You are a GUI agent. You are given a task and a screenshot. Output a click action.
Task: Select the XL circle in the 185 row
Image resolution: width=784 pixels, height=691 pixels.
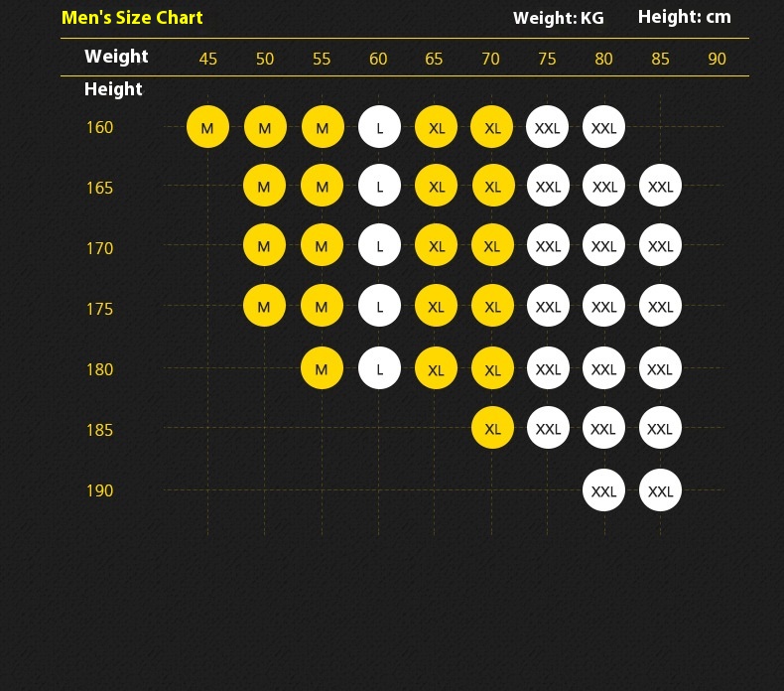(x=492, y=429)
